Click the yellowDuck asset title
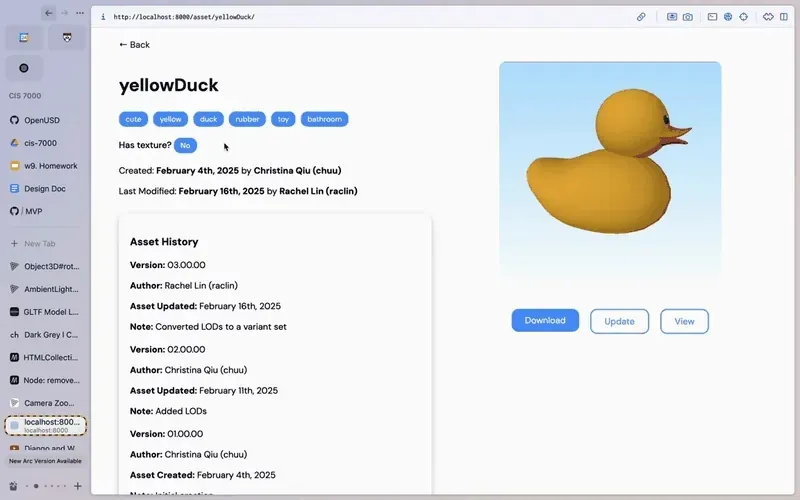The width and height of the screenshot is (800, 500). (x=168, y=85)
